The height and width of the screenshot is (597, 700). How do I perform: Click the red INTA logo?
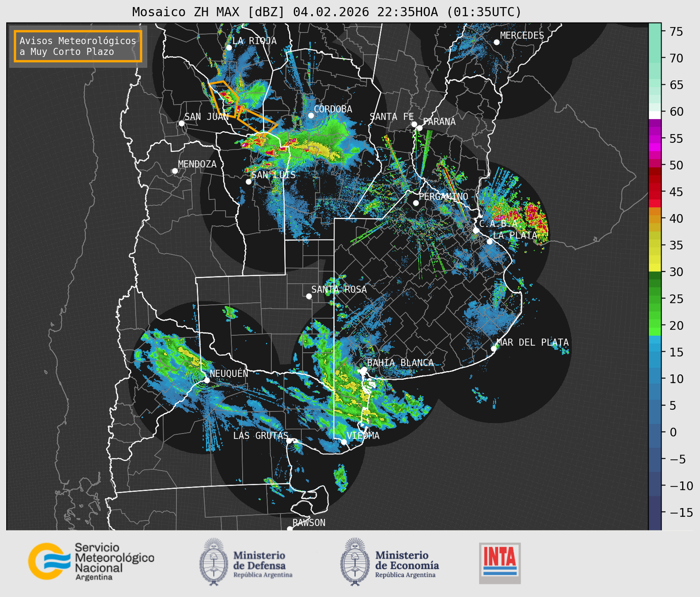tap(500, 563)
